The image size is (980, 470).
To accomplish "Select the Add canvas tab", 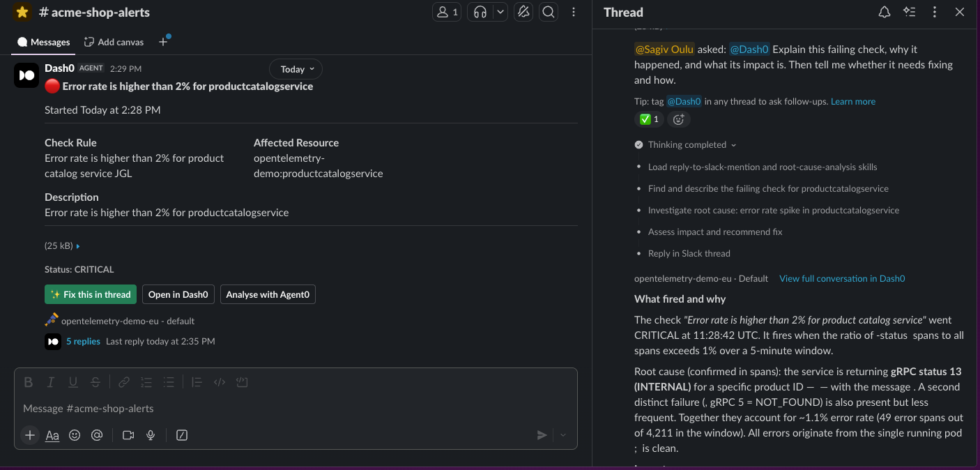I will pos(114,42).
